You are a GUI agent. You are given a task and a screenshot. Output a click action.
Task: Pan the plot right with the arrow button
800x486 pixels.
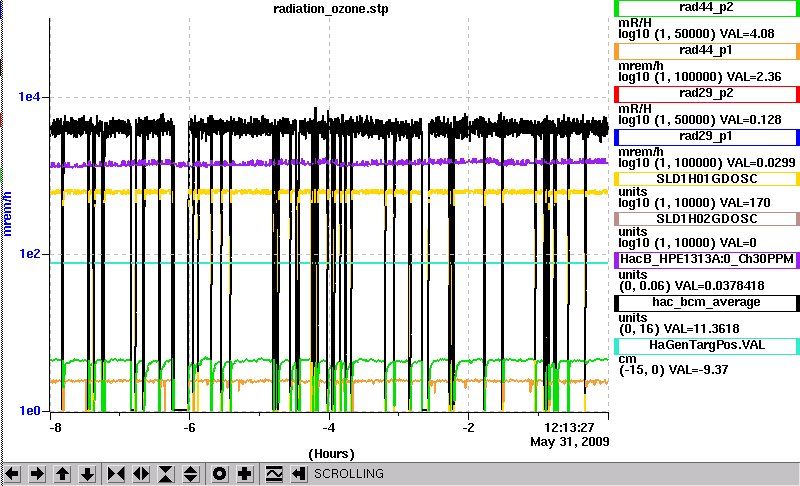[x=37, y=474]
